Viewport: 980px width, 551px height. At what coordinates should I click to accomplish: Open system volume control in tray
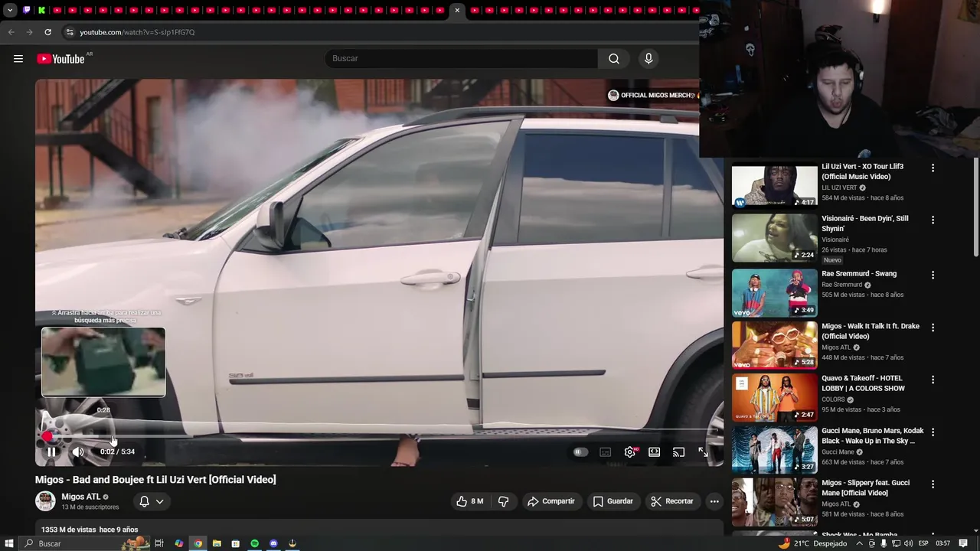pos(908,543)
